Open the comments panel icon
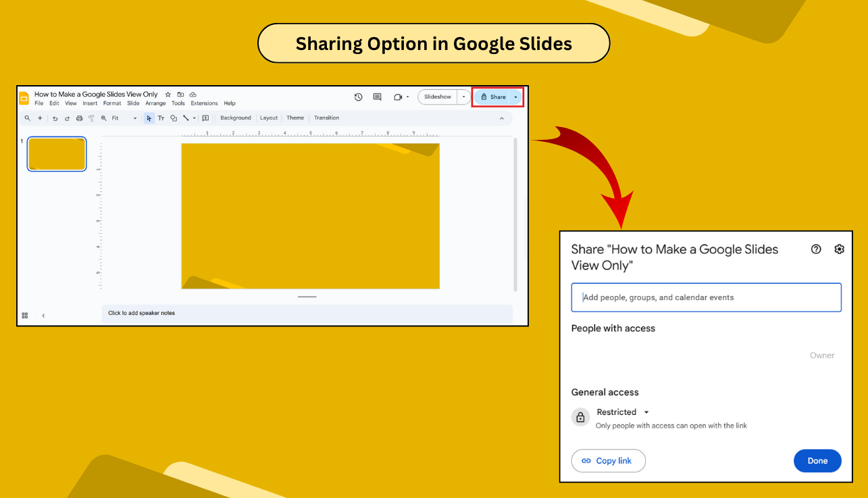This screenshot has width=868, height=498. [x=377, y=97]
